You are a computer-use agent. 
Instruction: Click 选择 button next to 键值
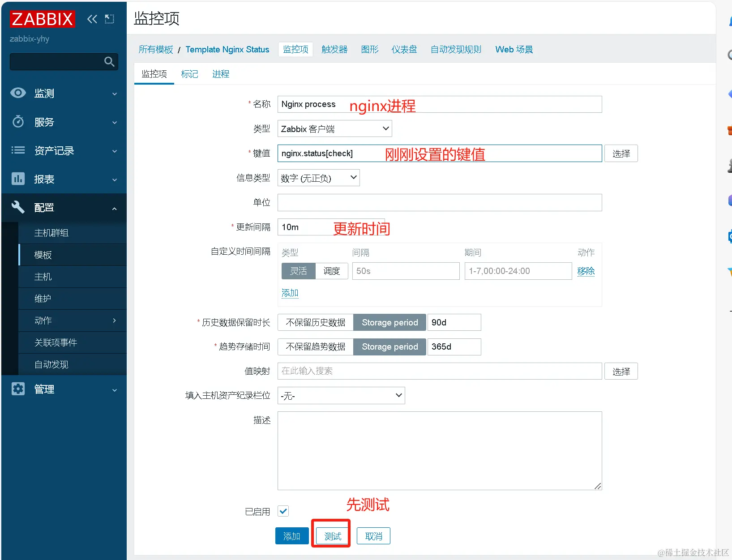(x=621, y=154)
